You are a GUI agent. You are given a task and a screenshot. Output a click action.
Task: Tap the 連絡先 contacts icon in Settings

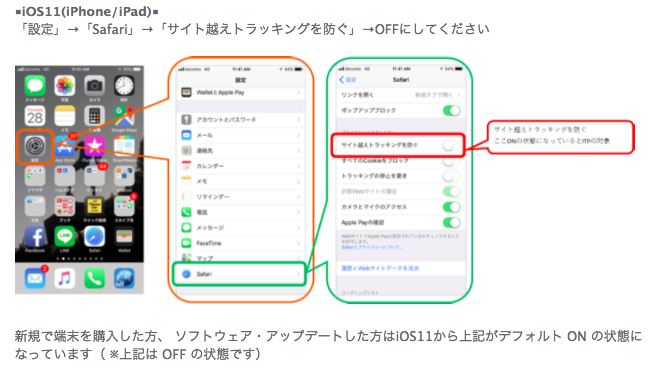pyautogui.click(x=186, y=151)
